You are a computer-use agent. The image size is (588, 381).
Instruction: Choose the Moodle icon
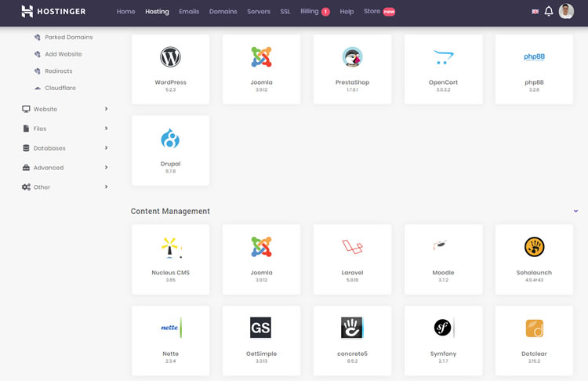(441, 245)
